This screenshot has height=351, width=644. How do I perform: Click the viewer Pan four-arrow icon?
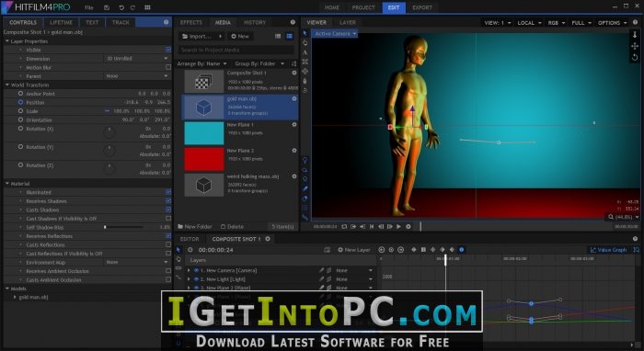(x=635, y=46)
